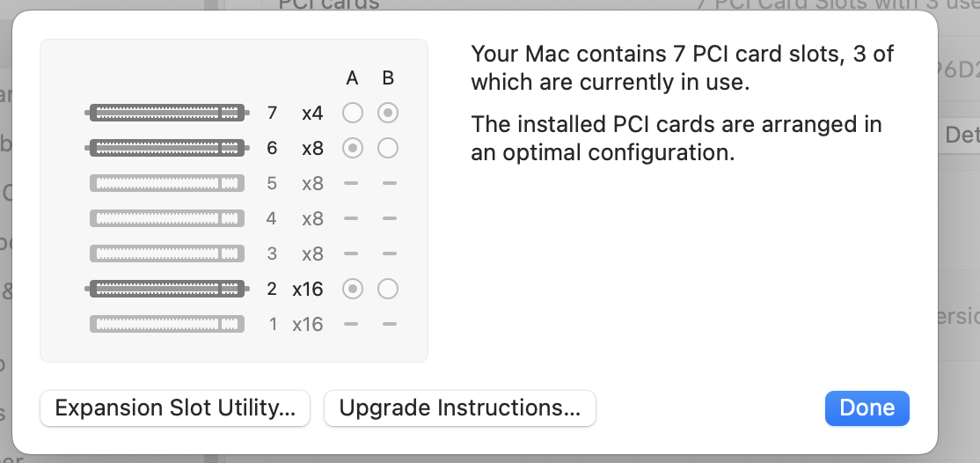Open Expansion Slot Utility
This screenshot has width=980, height=463.
tap(175, 408)
